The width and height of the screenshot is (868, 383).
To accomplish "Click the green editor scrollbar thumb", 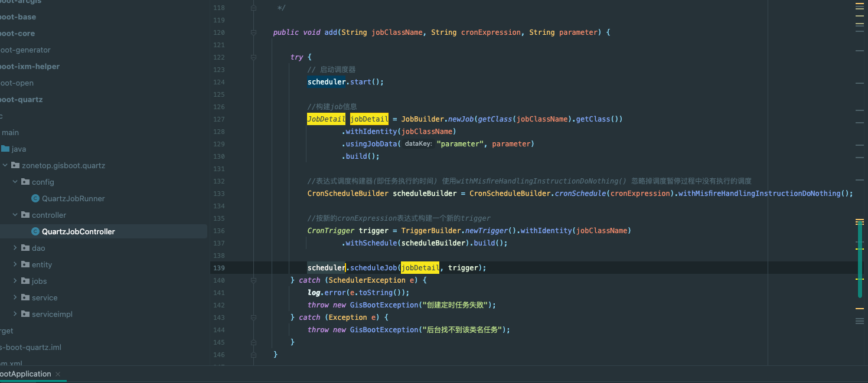I will (860, 260).
